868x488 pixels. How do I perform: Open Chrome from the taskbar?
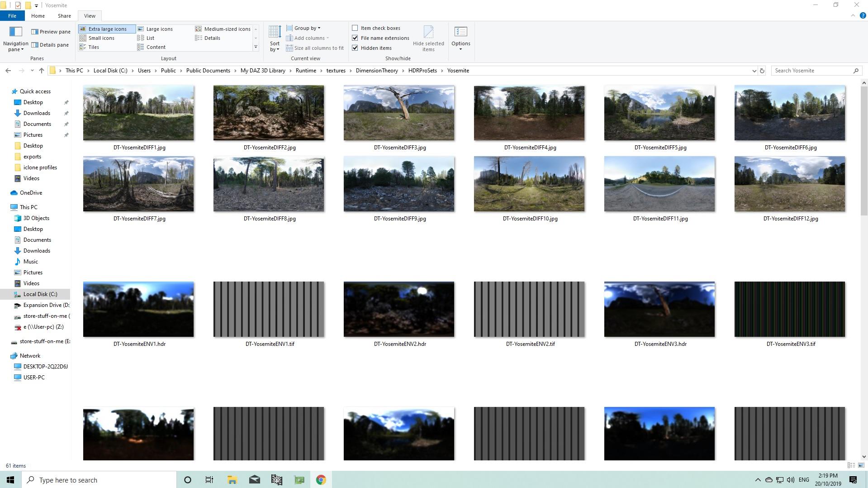pos(321,480)
